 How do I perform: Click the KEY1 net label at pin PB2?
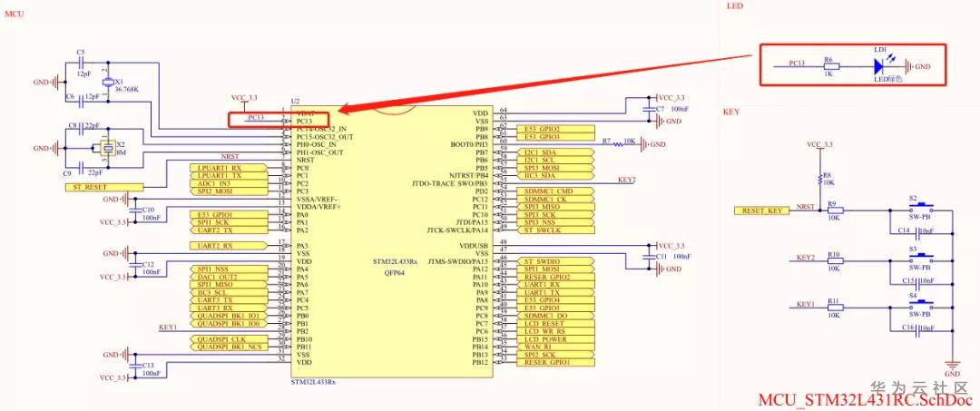[168, 328]
